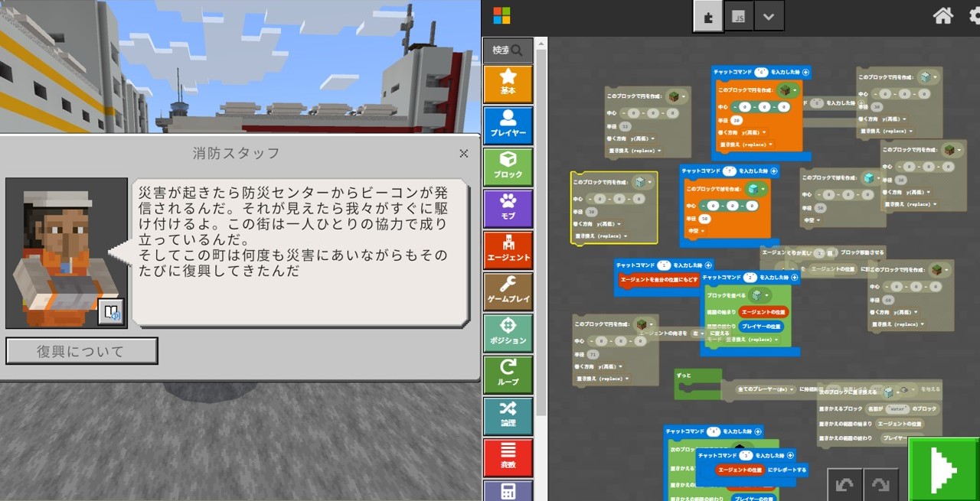Open the ポジション block category

pos(508,333)
